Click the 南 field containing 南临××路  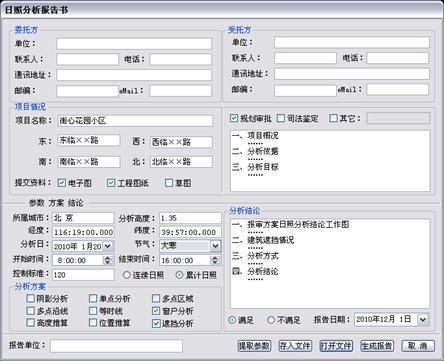[89, 162]
